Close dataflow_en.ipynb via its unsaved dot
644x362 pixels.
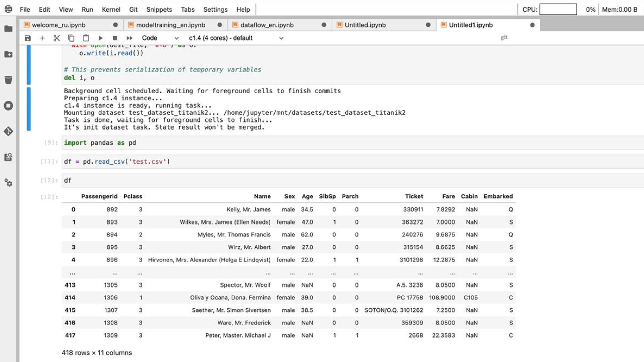(324, 25)
